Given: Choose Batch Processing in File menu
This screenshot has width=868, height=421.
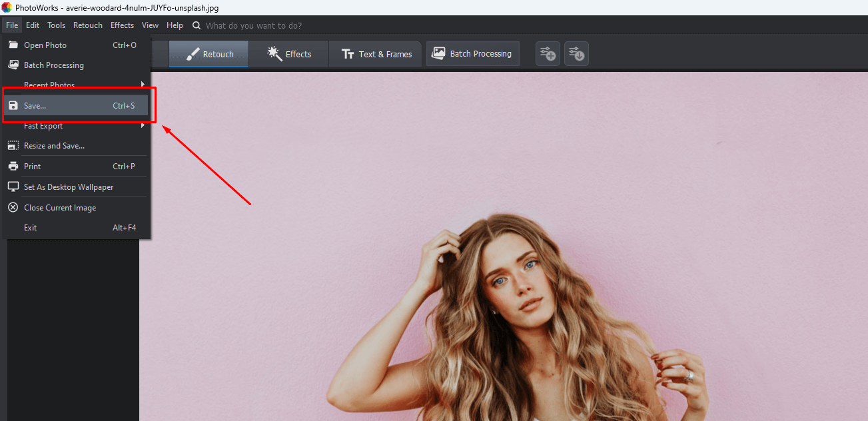Looking at the screenshot, I should 76,65.
